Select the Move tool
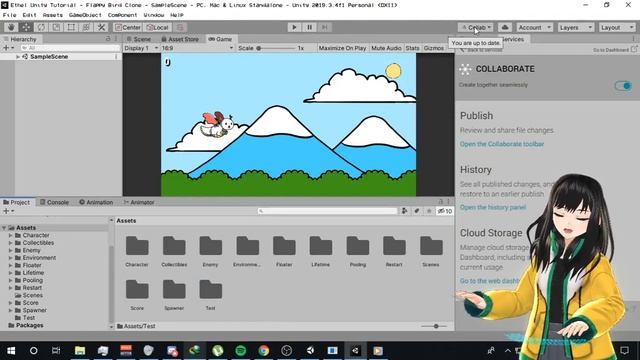640x360 pixels. [26, 27]
